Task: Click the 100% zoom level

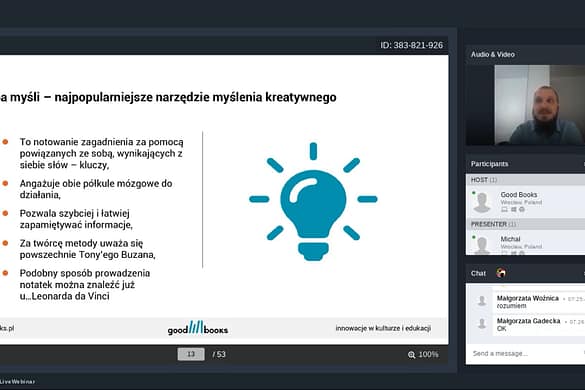Action: (428, 355)
